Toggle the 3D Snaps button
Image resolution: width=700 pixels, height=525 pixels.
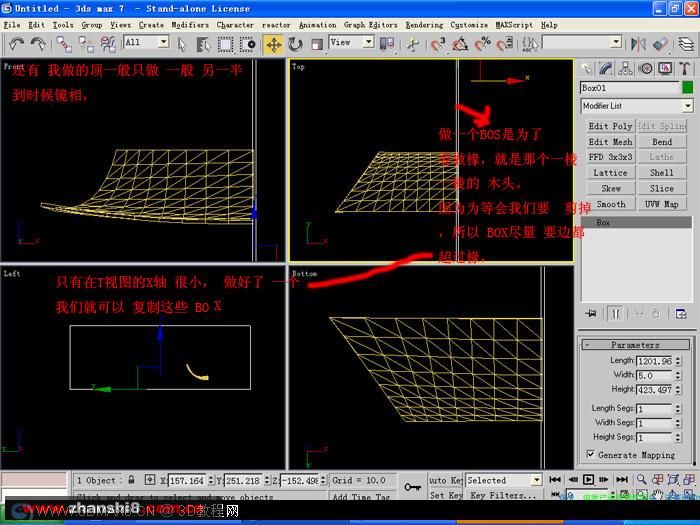tap(438, 44)
